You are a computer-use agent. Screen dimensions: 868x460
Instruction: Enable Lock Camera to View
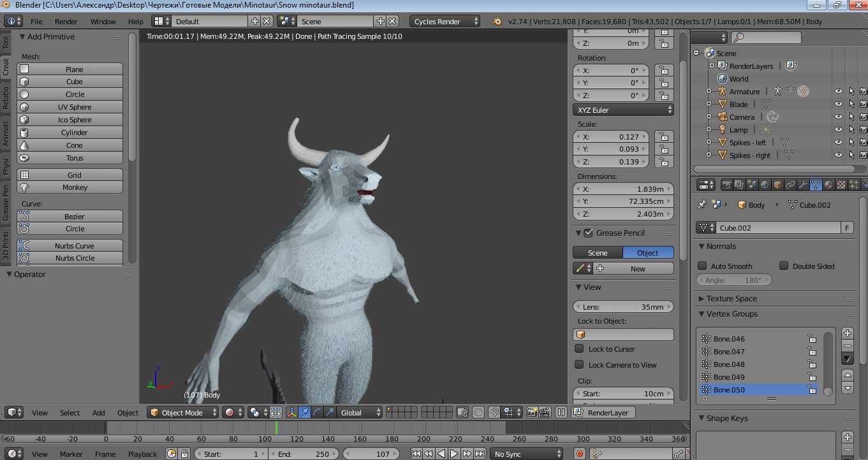click(579, 364)
